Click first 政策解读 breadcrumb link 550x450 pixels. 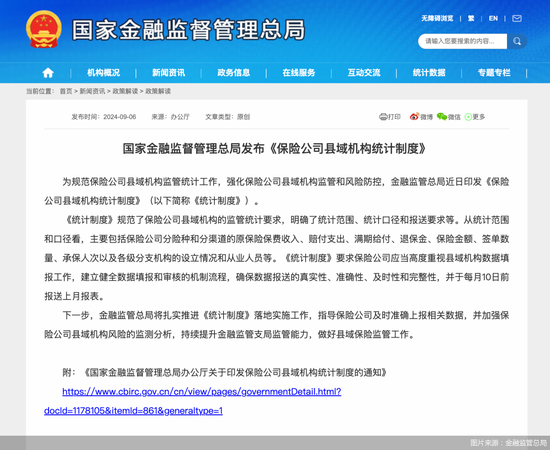coord(125,91)
